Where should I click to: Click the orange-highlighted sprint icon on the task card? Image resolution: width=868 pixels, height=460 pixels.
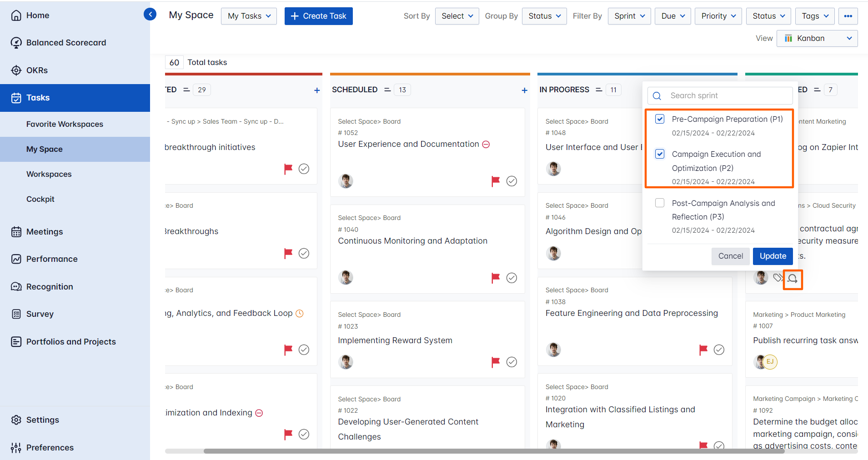(x=793, y=278)
